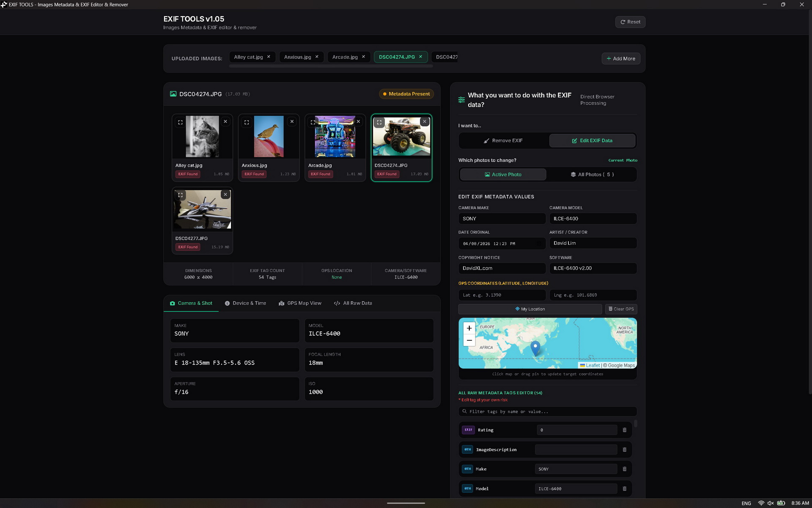Expand the Anxious.jpg thumbnail fullscreen icon
812x508 pixels.
coord(247,122)
